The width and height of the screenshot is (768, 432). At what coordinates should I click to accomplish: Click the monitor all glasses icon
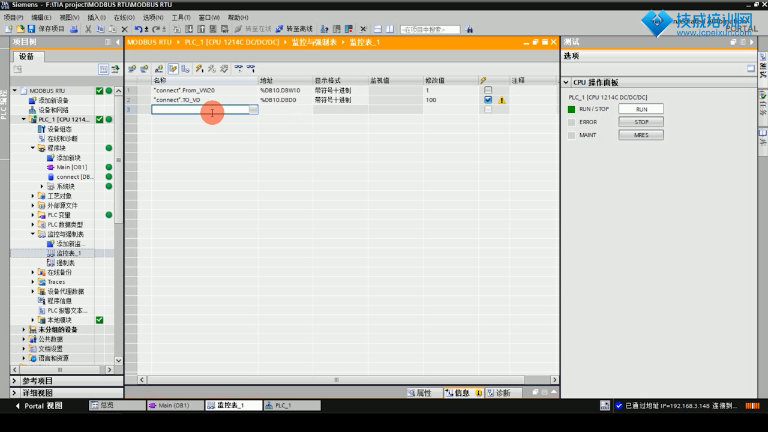239,69
